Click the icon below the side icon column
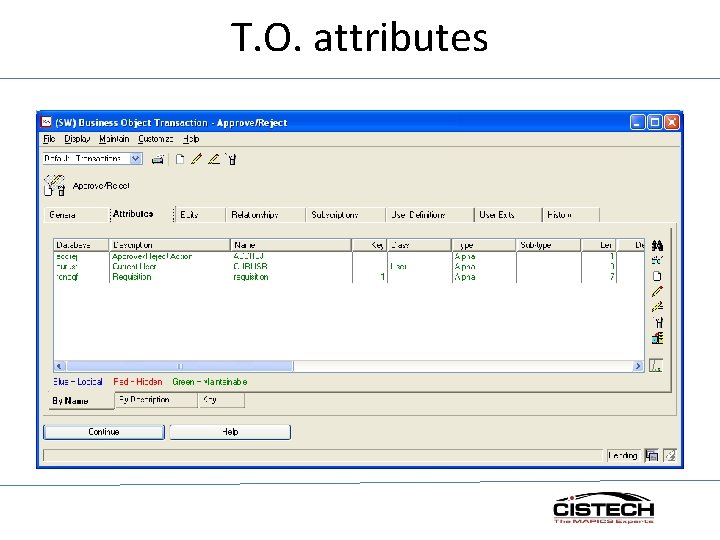The image size is (720, 540). pos(656,366)
